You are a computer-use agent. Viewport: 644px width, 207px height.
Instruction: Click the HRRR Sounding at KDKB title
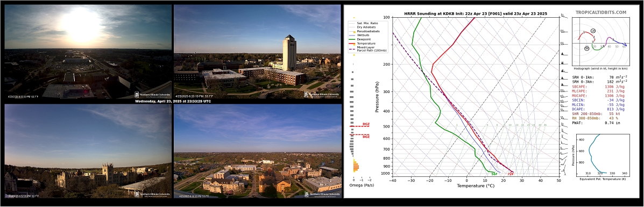tap(475, 13)
